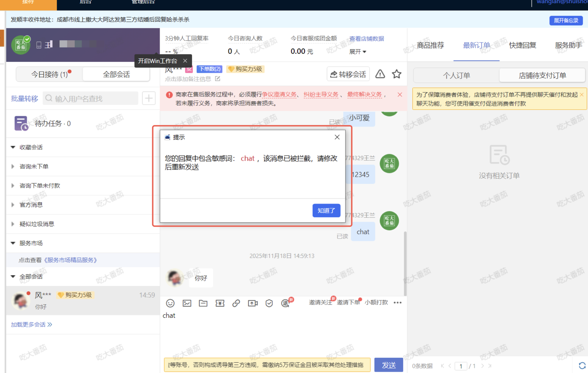Click 最终解决义务 link in red notice
The height and width of the screenshot is (373, 588).
364,95
